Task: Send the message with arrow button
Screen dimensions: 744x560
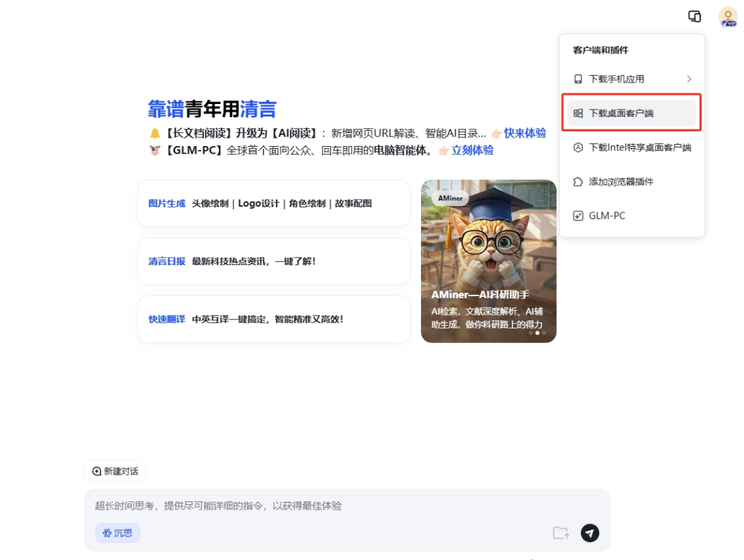Action: point(590,533)
